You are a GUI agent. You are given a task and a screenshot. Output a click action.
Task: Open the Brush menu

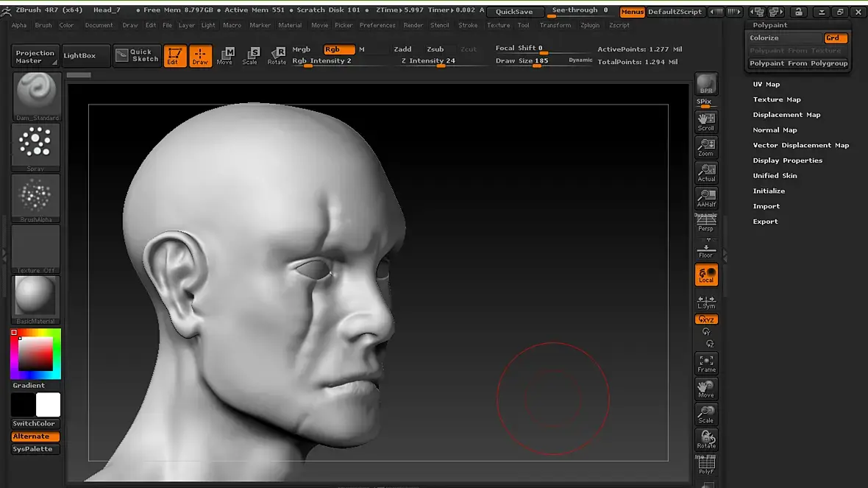click(43, 25)
